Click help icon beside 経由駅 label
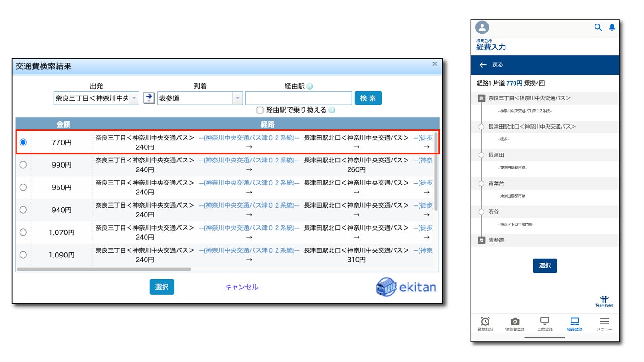 pyautogui.click(x=310, y=87)
